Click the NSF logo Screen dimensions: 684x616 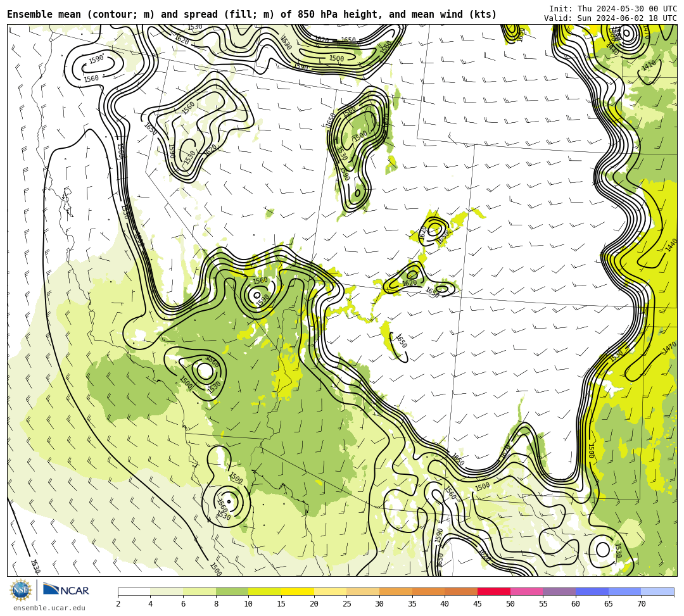pos(20,590)
